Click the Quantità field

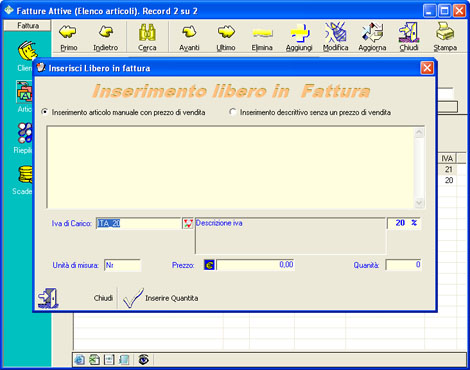pyautogui.click(x=403, y=265)
